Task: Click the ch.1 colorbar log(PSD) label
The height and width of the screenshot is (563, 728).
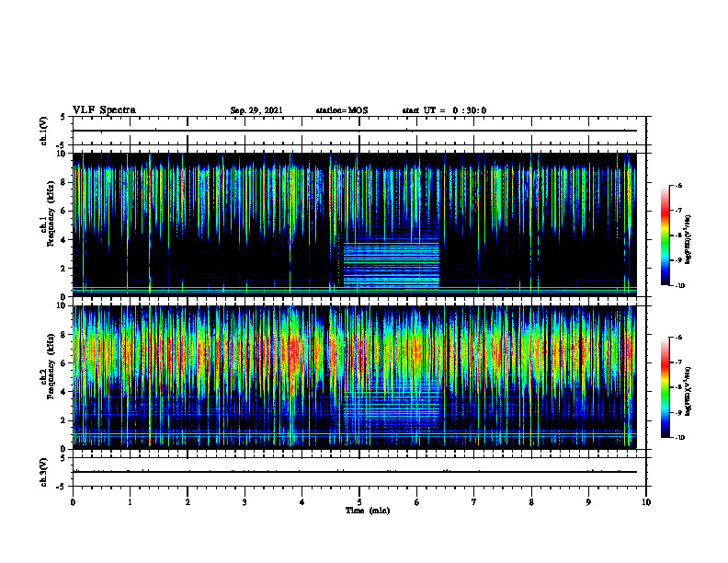Action: click(688, 240)
